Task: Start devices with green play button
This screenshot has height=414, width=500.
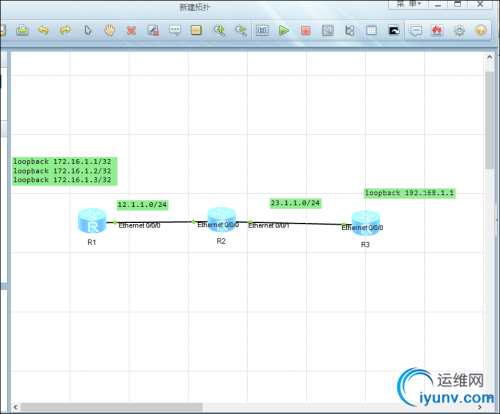Action: tap(284, 31)
